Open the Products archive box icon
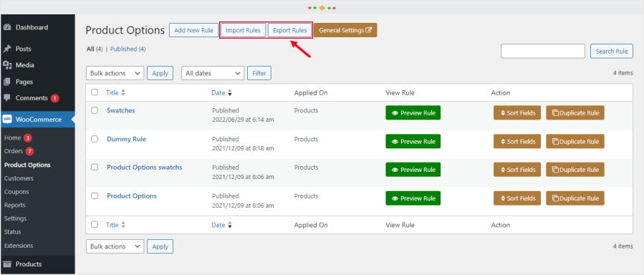The image size is (644, 275). [7, 264]
